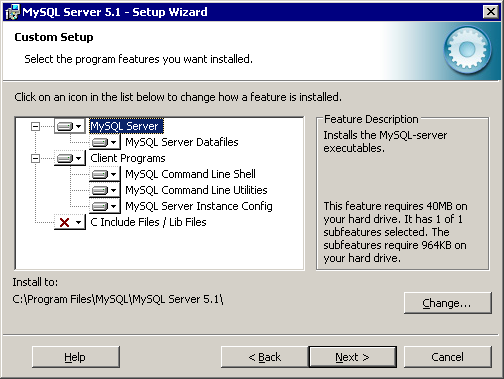
Task: Proceed with the Next > button
Action: 352,357
